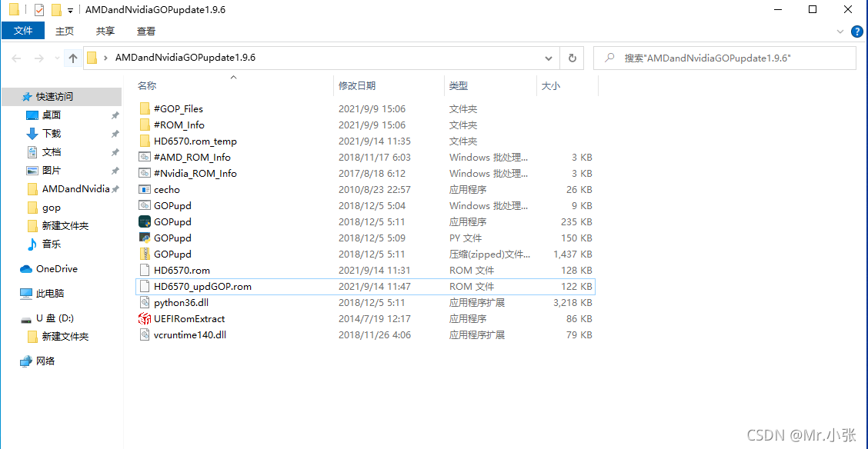
Task: Switch to the 主页 ribbon tab
Action: pos(65,32)
